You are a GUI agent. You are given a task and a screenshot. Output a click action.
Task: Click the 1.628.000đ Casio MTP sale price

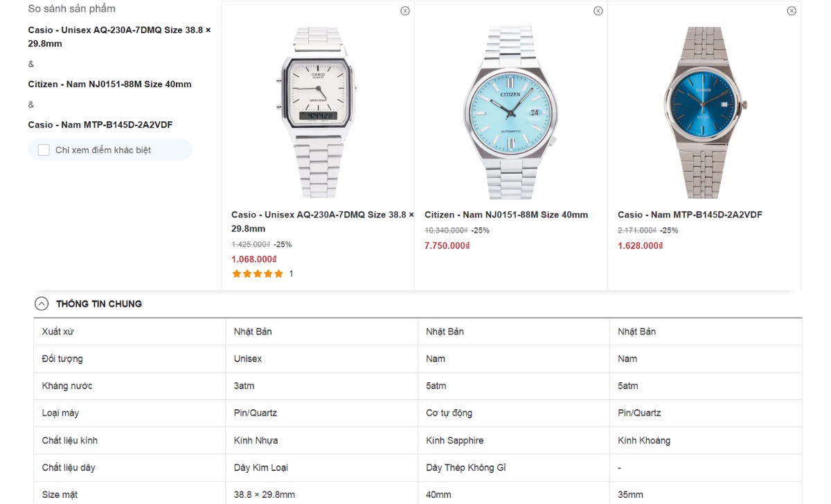click(x=641, y=246)
